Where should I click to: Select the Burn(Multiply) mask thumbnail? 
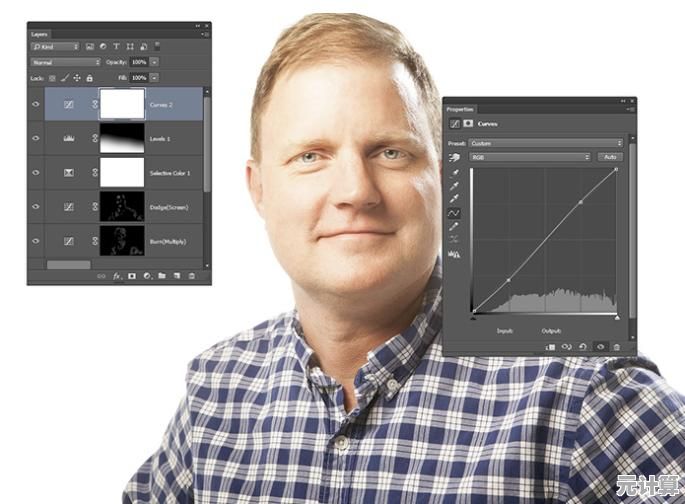click(122, 241)
